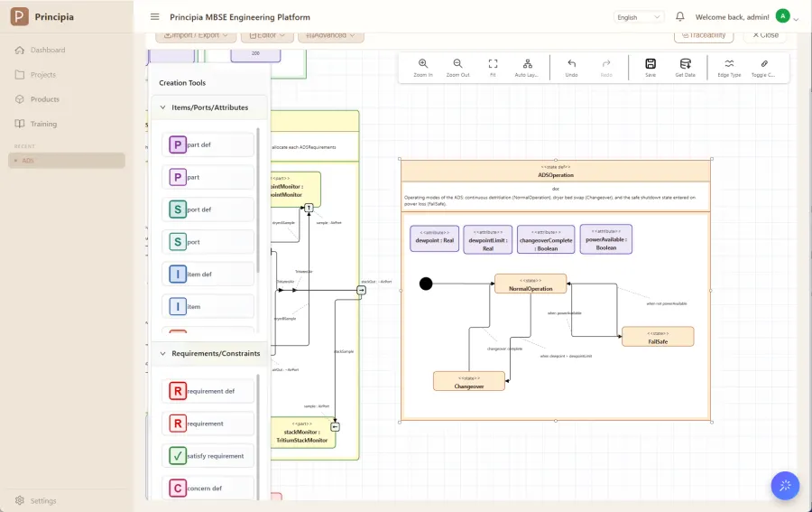
Task: Click the stackMonitor port square icon
Action: (335, 427)
